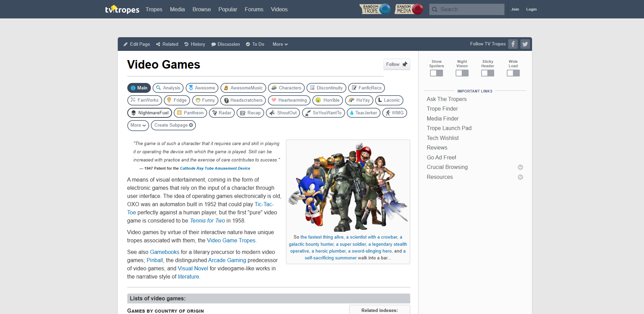The height and width of the screenshot is (314, 644).
Task: Click the Recap subpage icon
Action: coord(243,113)
